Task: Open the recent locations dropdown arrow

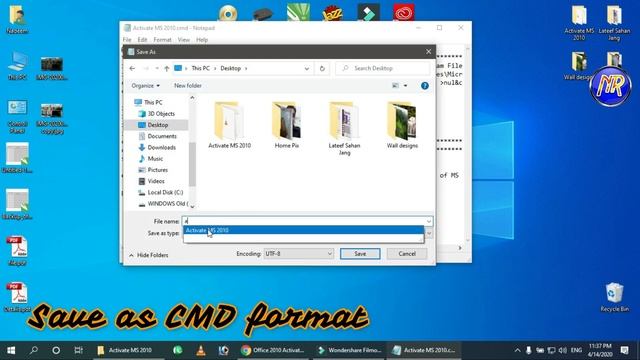Action: tap(157, 69)
